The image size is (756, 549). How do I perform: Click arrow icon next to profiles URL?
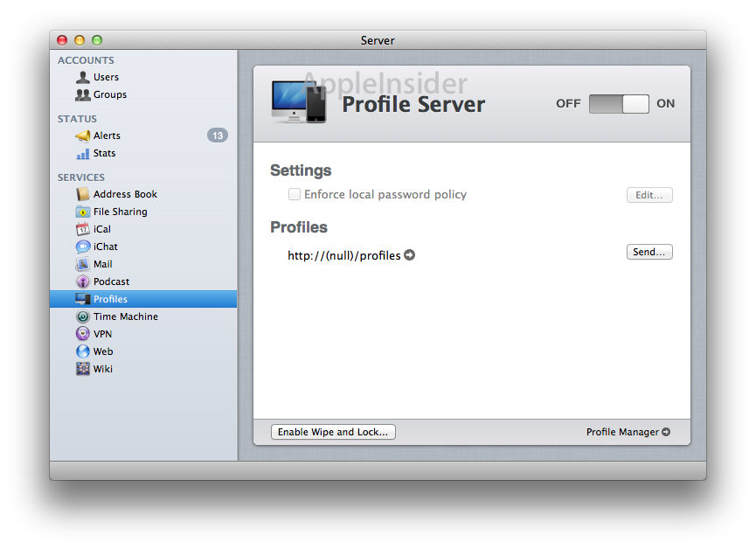click(x=409, y=254)
